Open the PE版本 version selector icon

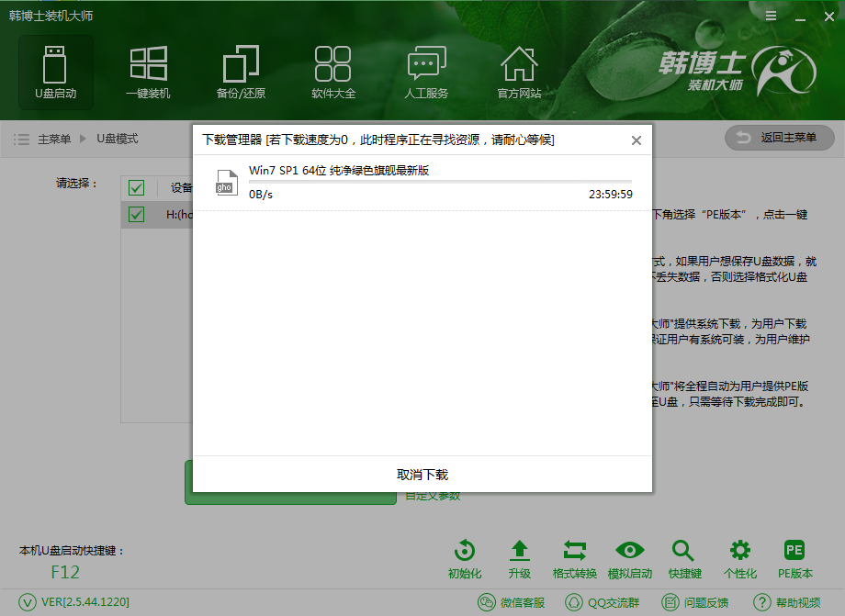tap(794, 557)
